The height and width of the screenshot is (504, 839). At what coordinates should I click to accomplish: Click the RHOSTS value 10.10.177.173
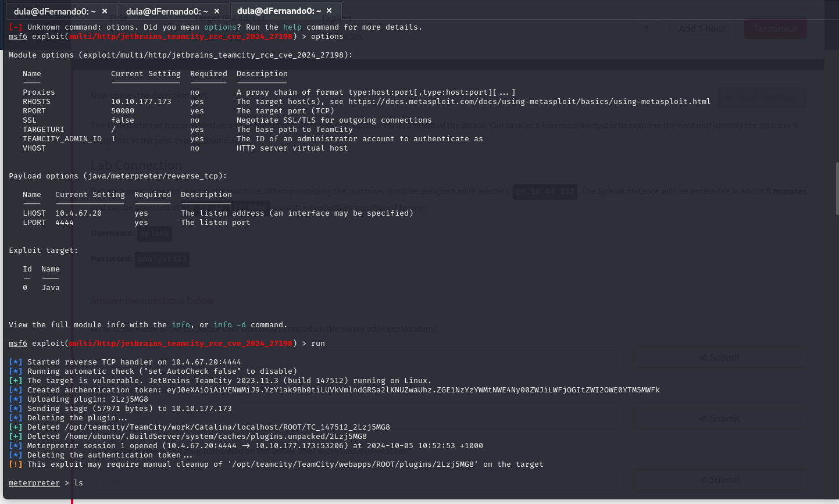tap(141, 102)
